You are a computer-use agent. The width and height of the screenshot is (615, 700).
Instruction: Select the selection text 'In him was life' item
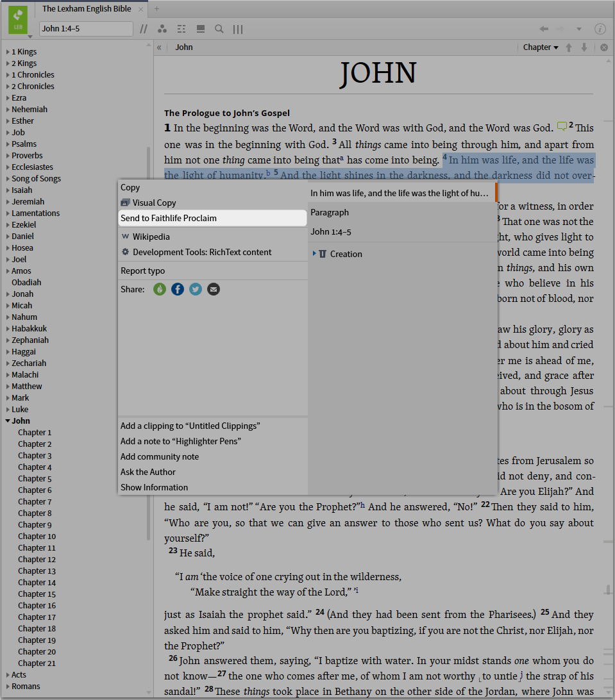[x=403, y=194]
